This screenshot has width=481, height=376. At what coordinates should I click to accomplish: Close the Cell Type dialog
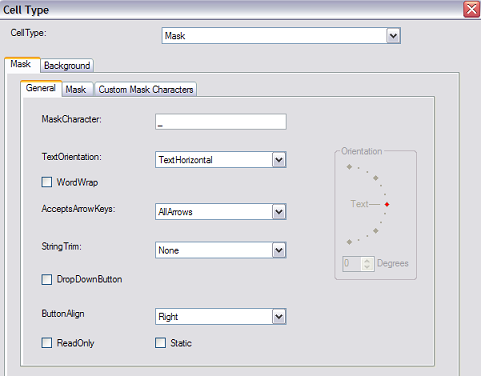(x=471, y=9)
